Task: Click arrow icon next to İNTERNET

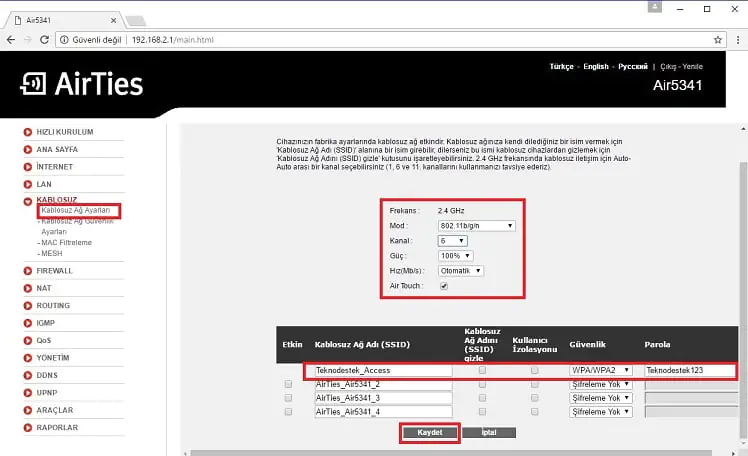Action: [x=28, y=167]
